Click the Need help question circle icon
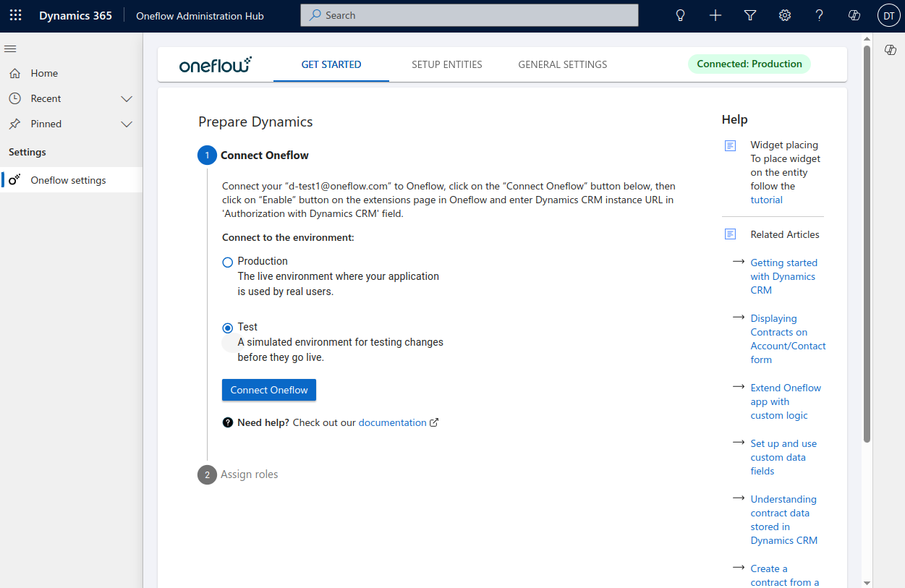Image resolution: width=905 pixels, height=588 pixels. [x=228, y=422]
